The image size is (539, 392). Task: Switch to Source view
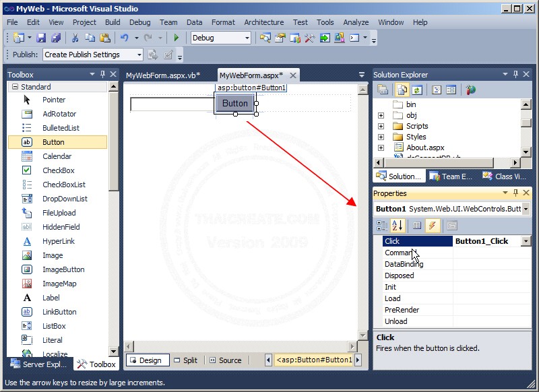tap(225, 360)
